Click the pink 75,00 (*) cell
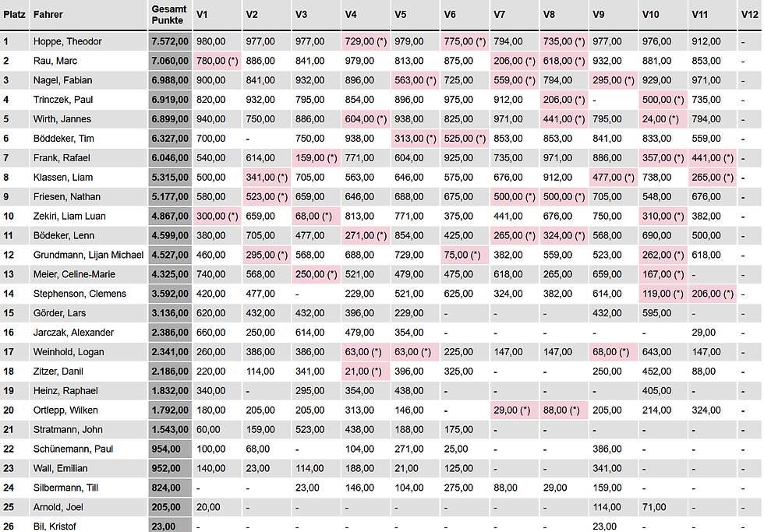Screen dimensions: 764x532 coord(465,255)
